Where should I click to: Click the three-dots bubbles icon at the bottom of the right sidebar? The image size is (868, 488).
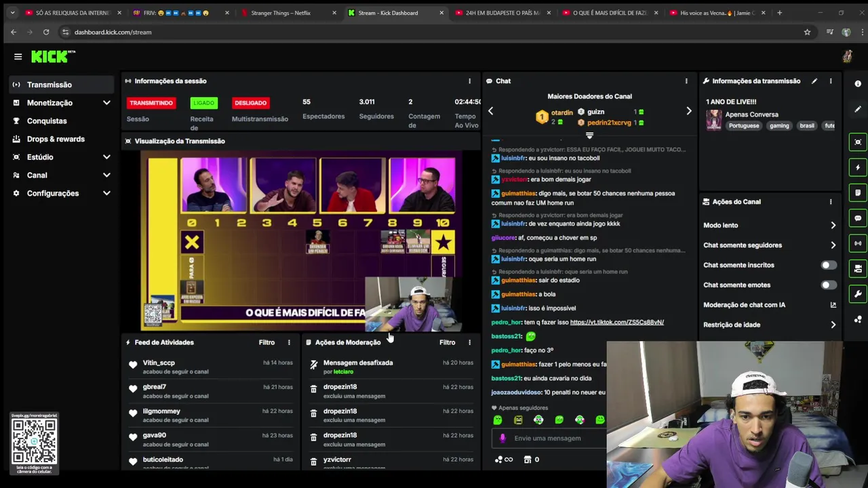pyautogui.click(x=858, y=319)
